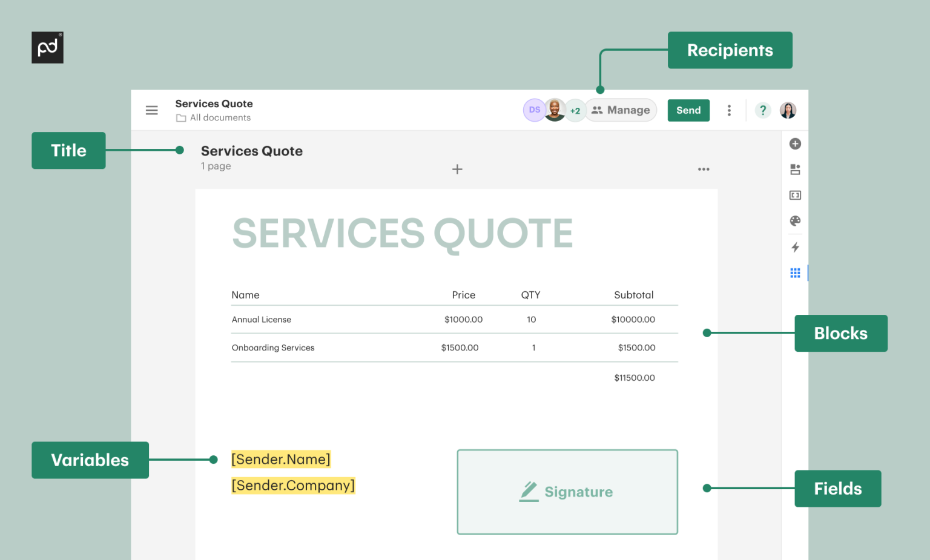Viewport: 930px width, 560px height.
Task: Open the three-dot more options menu
Action: (729, 110)
